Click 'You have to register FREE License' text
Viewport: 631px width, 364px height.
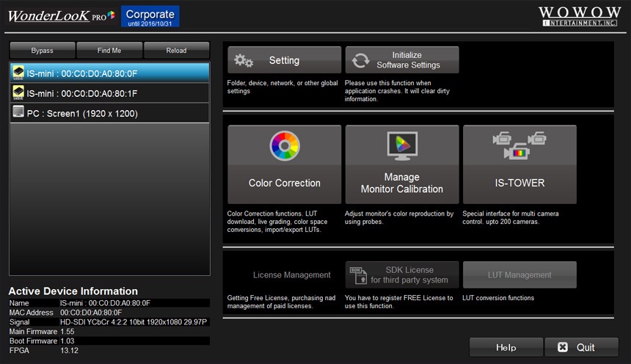[x=399, y=302]
